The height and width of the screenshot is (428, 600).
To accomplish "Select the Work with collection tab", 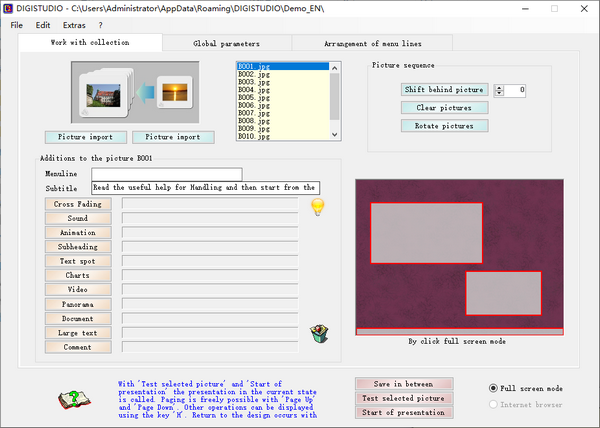I will [90, 42].
